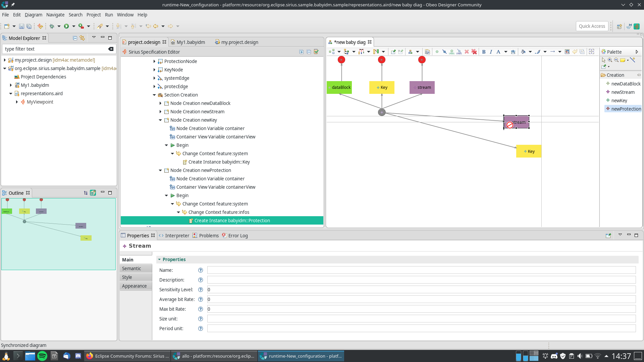Image resolution: width=644 pixels, height=362 pixels.
Task: Open the fill color dropdown arrow
Action: pos(530,52)
